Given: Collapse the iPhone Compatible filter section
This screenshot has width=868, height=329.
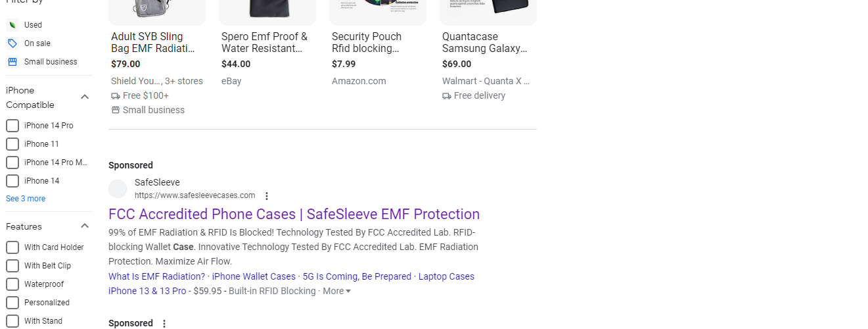Looking at the screenshot, I should [85, 97].
